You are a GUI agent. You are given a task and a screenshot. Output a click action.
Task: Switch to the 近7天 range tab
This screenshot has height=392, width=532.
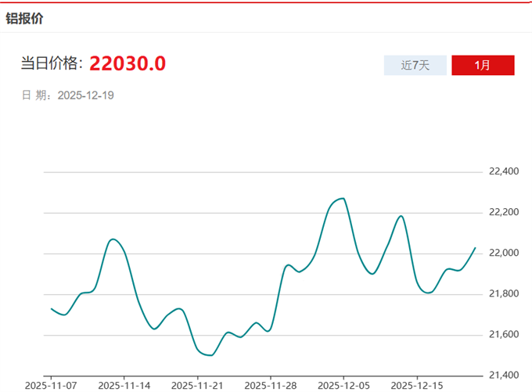[415, 65]
